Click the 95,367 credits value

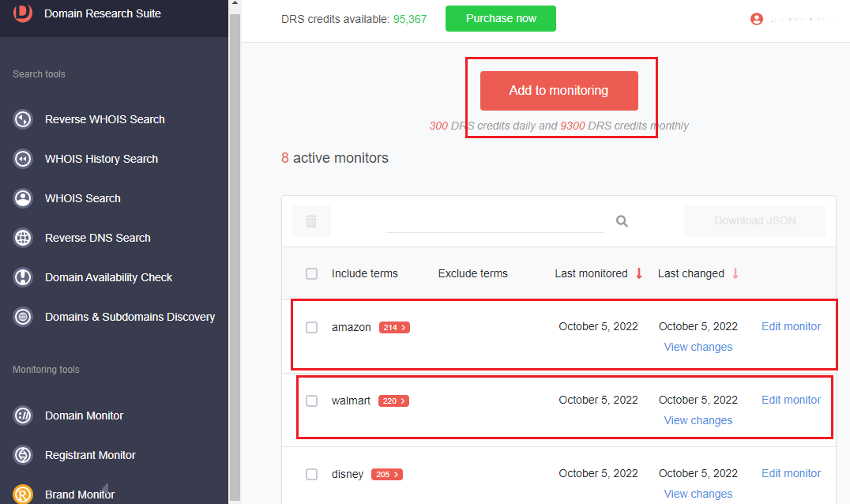tap(410, 19)
